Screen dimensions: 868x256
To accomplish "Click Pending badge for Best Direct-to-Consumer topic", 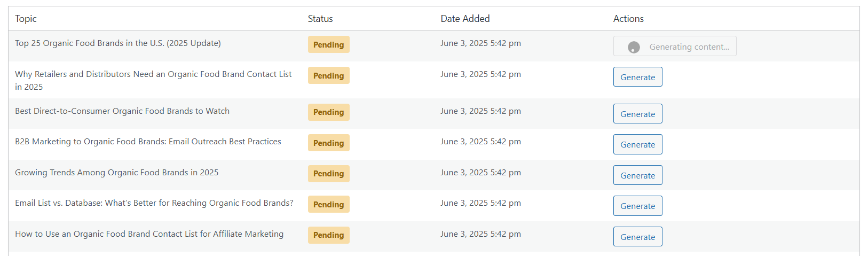I will pyautogui.click(x=328, y=112).
